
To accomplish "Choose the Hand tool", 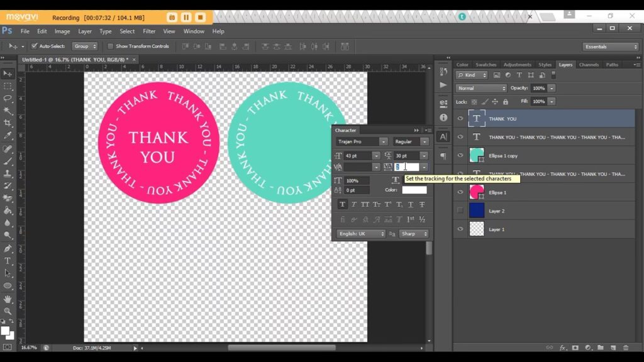I will click(8, 298).
